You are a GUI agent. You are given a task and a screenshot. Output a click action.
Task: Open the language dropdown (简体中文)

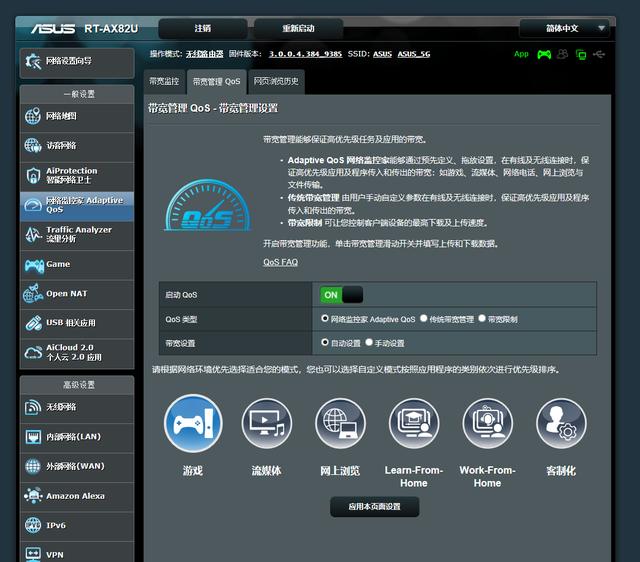pos(564,28)
